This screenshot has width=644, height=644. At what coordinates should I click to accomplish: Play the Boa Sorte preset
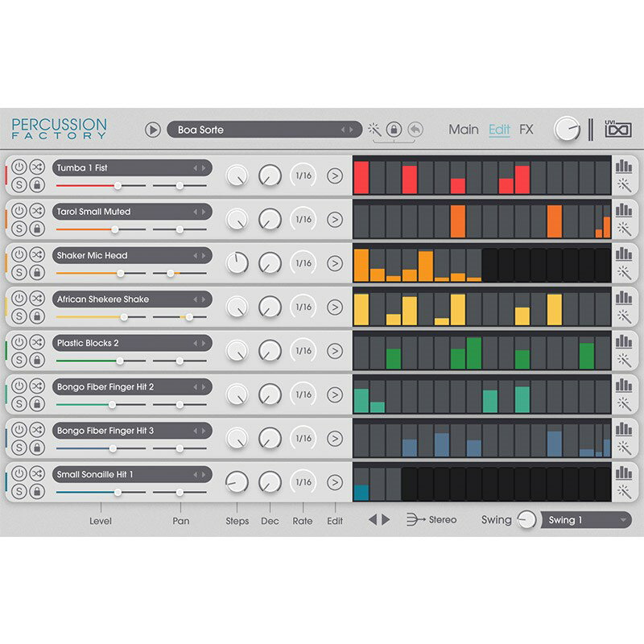[152, 130]
